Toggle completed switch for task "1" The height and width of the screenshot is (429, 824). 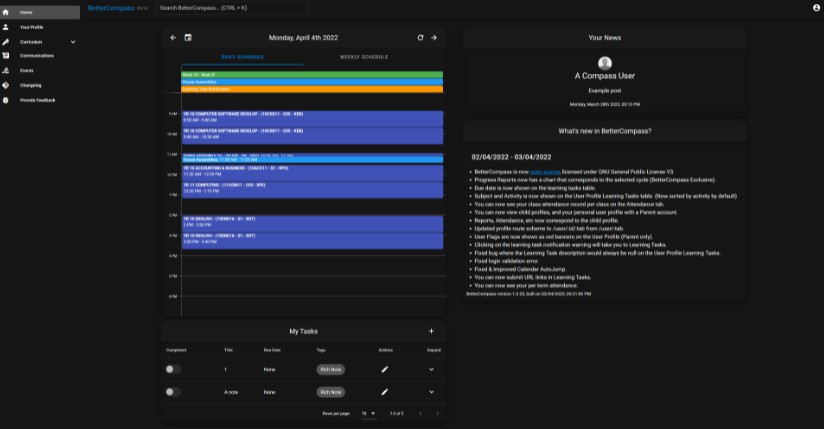point(174,369)
